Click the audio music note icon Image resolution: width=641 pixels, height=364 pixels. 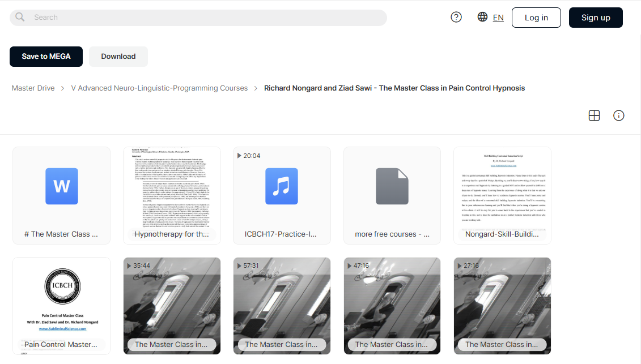coord(282,186)
